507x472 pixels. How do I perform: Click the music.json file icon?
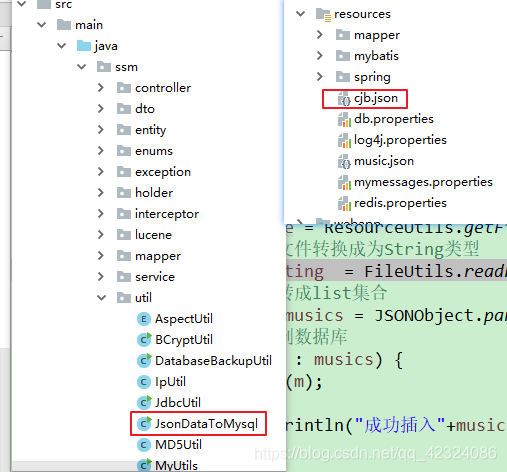tap(344, 162)
